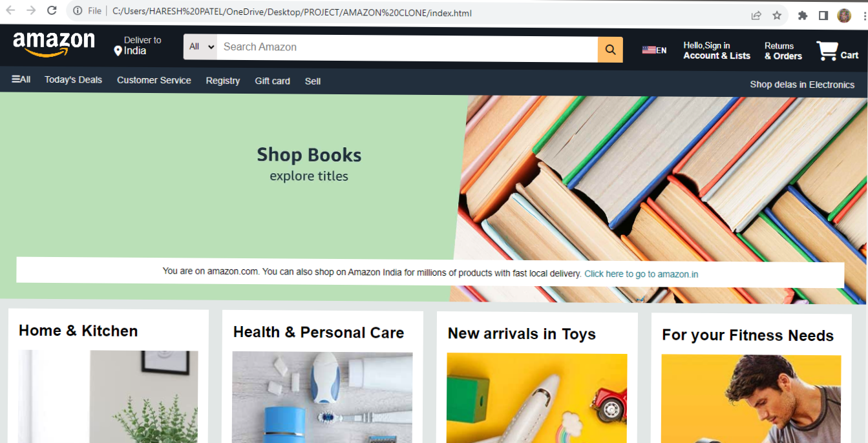The image size is (868, 443).
Task: Click the US flag language icon
Action: [649, 50]
